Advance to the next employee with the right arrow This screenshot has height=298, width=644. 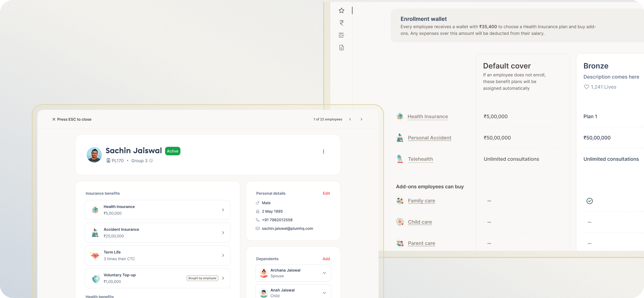361,119
